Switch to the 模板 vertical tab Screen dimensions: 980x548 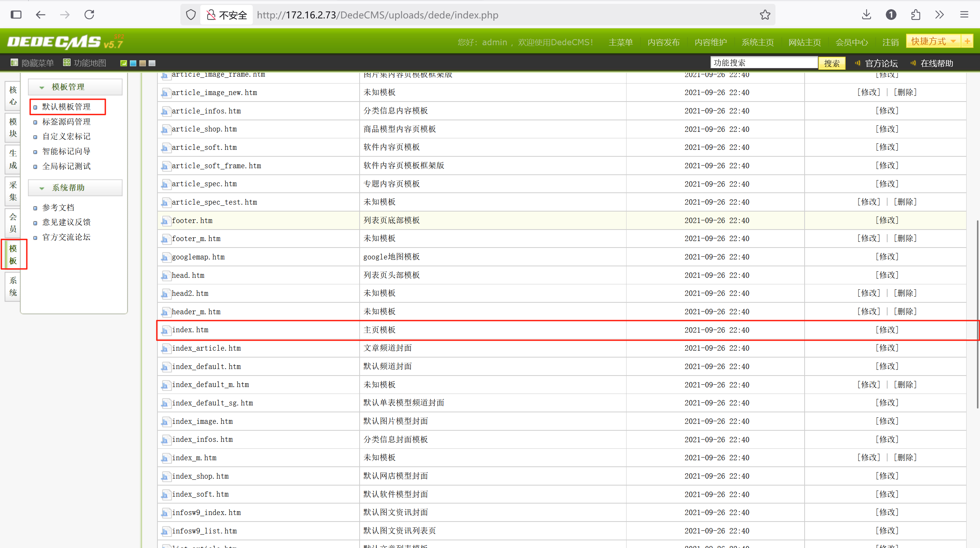[x=13, y=255]
